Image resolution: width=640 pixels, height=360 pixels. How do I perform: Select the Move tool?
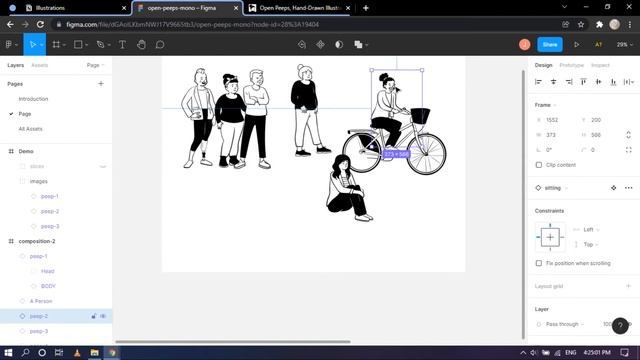coord(33,44)
